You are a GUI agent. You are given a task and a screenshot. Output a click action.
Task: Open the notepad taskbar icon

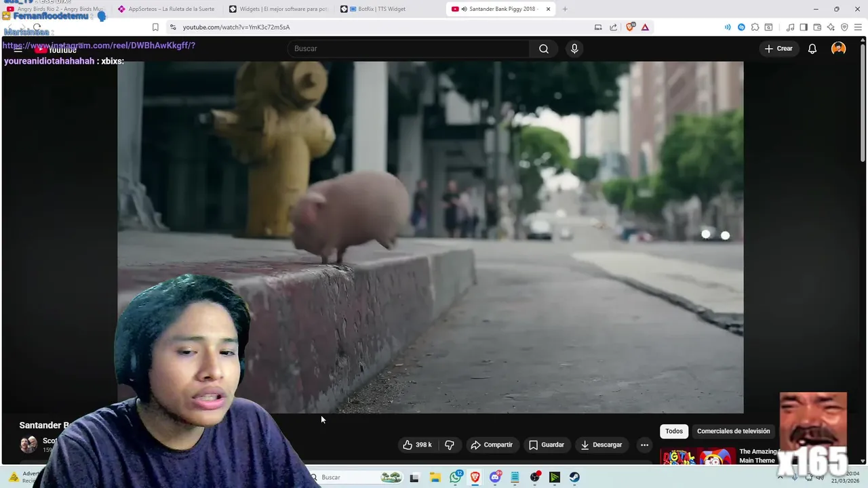pyautogui.click(x=515, y=477)
